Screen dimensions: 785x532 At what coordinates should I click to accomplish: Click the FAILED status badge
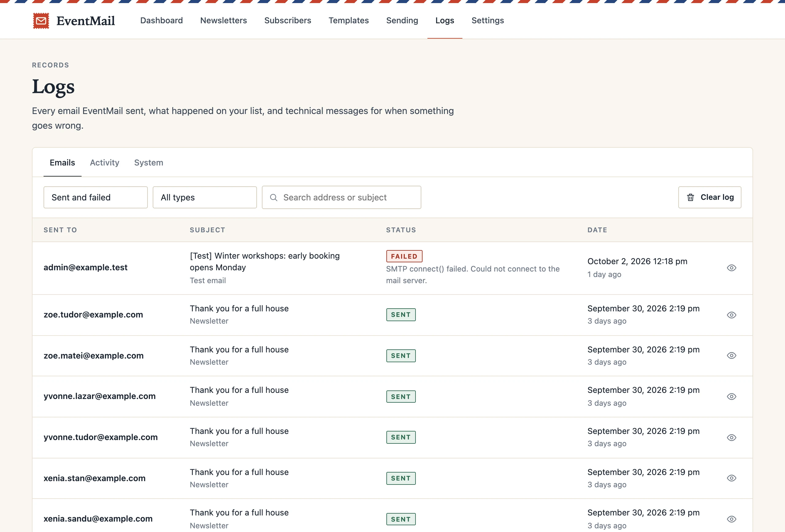click(x=404, y=256)
